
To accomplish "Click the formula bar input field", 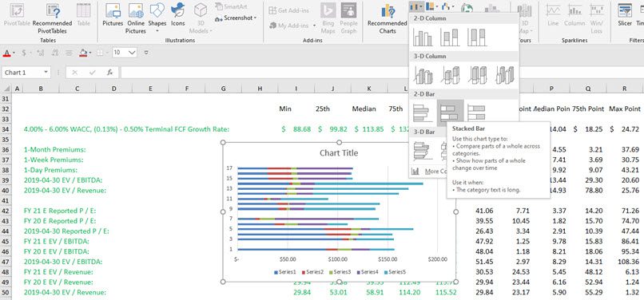I will (382, 73).
